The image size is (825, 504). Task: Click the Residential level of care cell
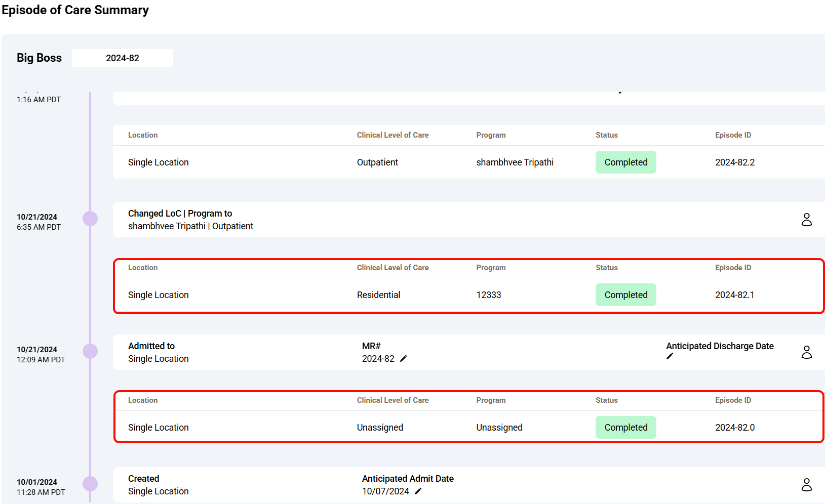[378, 295]
